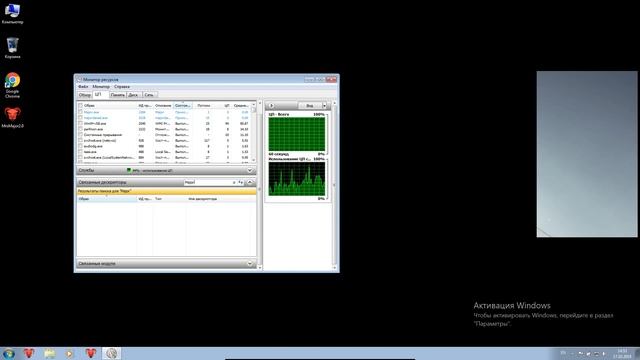Open the Windows Start button
Image resolution: width=640 pixels, height=360 pixels.
point(9,353)
